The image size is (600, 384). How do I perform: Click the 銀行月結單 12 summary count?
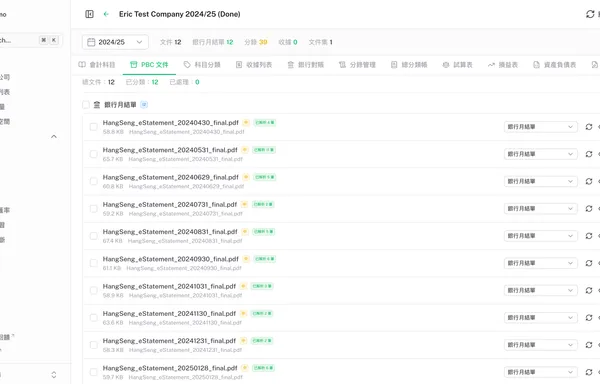pyautogui.click(x=213, y=42)
